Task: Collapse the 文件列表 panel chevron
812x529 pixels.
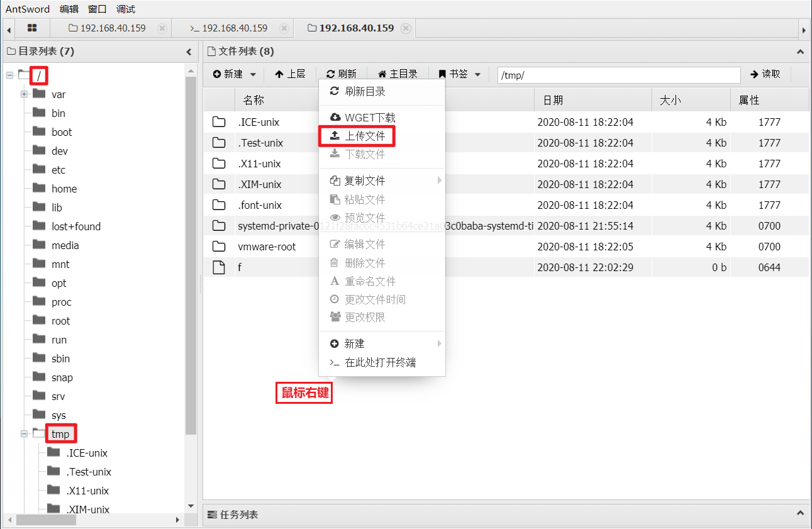Action: click(x=801, y=52)
